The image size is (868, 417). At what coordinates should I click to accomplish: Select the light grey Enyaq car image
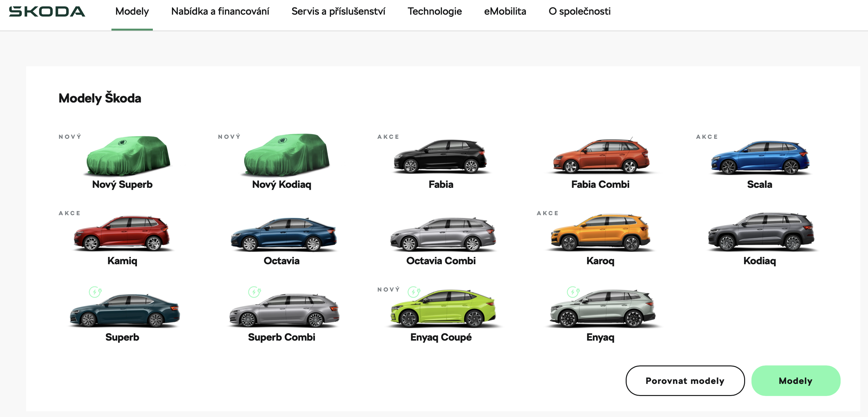click(x=603, y=308)
